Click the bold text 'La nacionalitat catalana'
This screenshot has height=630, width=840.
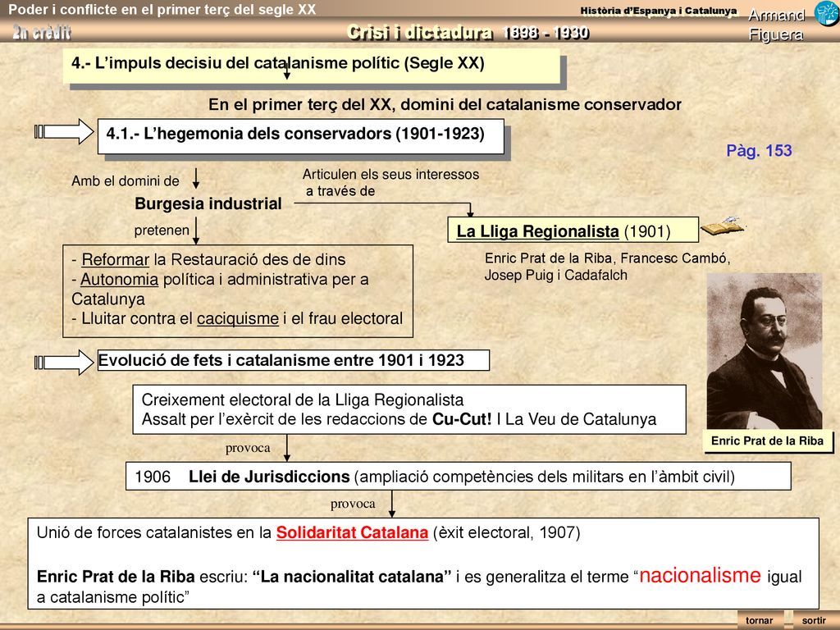tap(351, 577)
